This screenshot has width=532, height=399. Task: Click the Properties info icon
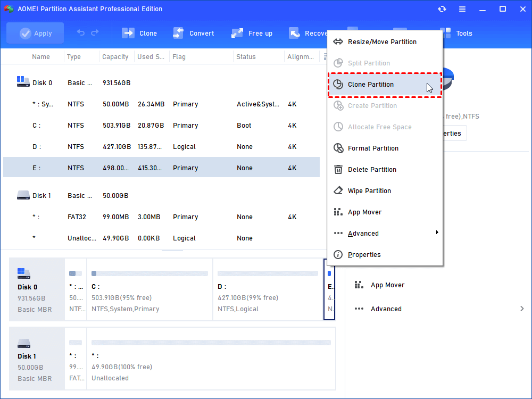[338, 254]
